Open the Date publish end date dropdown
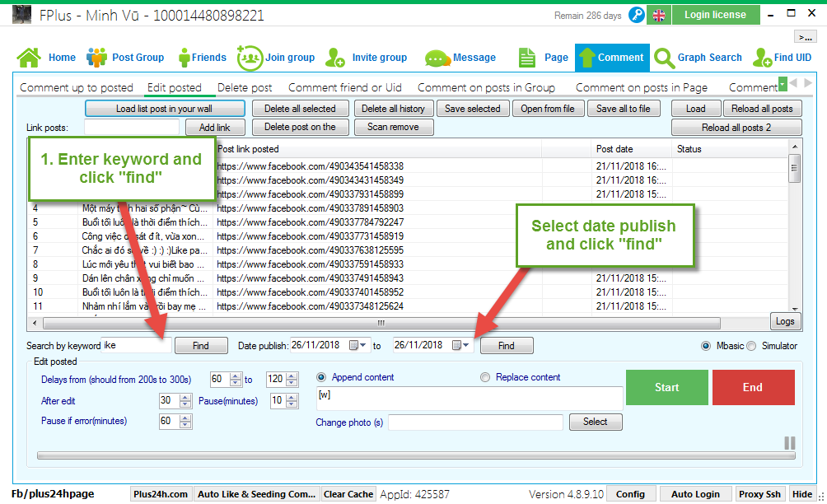Image resolution: width=827 pixels, height=504 pixels. click(465, 345)
